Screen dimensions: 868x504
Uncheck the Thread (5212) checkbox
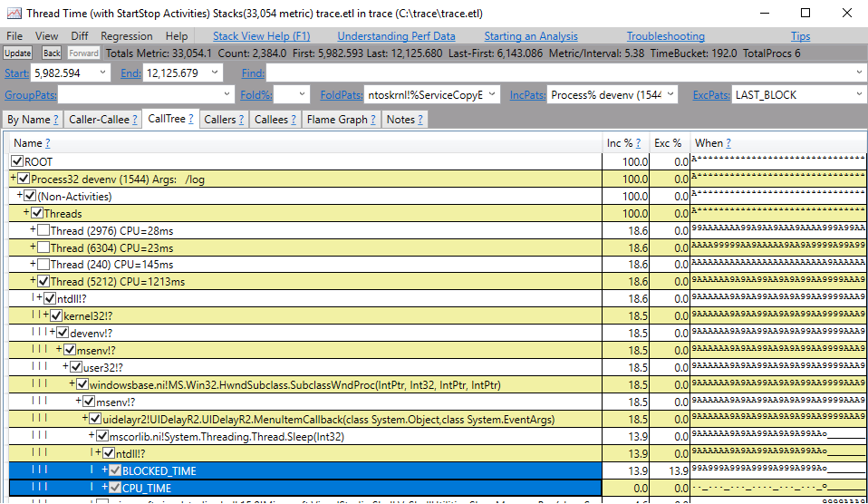[43, 281]
